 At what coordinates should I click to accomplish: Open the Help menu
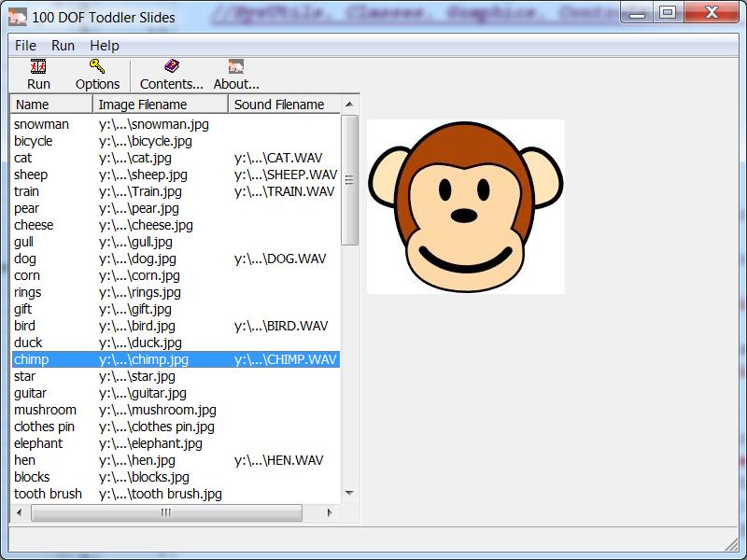[x=105, y=46]
